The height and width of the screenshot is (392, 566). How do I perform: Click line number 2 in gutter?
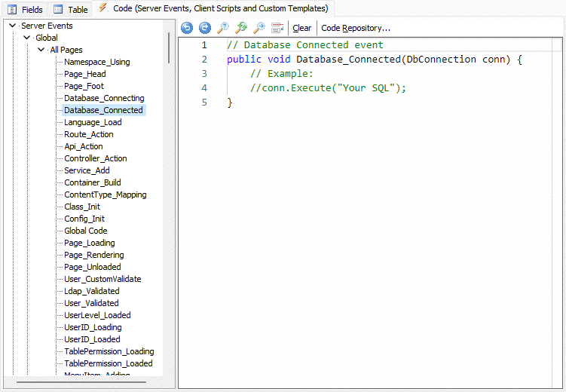click(x=204, y=60)
